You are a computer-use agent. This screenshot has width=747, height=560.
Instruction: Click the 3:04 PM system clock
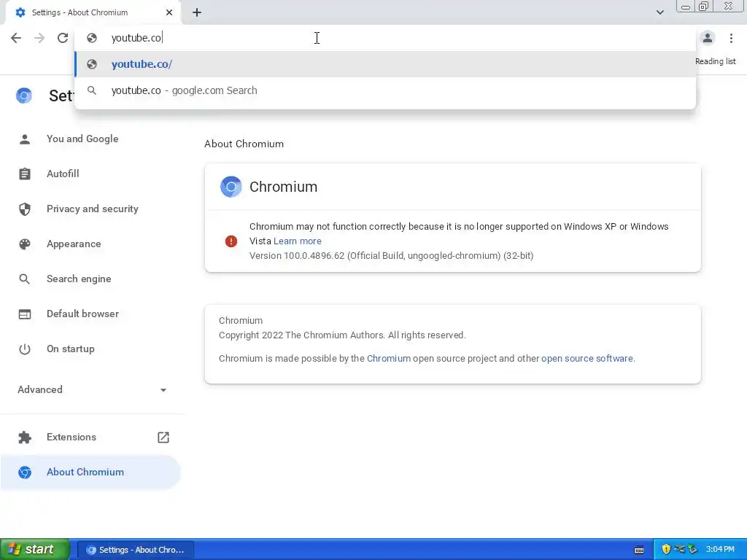pyautogui.click(x=720, y=550)
